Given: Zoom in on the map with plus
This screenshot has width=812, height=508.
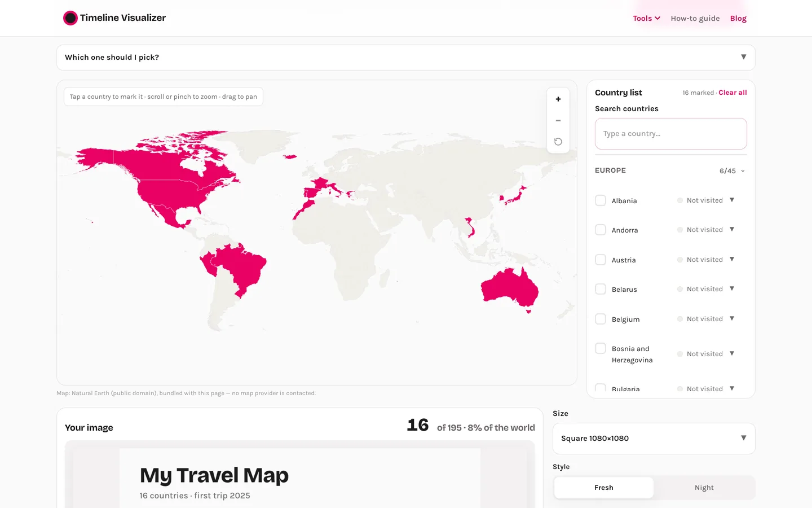Looking at the screenshot, I should click(x=558, y=99).
